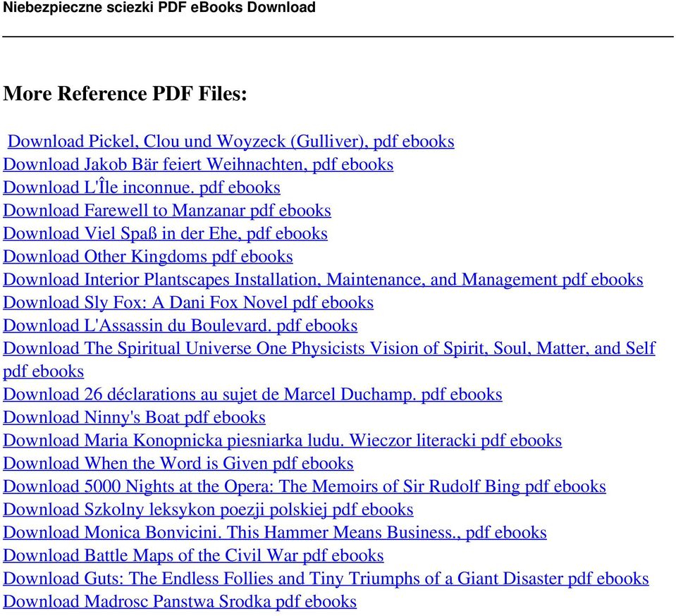Viewport: 676px width, 616px height.
Task: Open the 5000 Nights at the Opera link
Action: click(305, 486)
